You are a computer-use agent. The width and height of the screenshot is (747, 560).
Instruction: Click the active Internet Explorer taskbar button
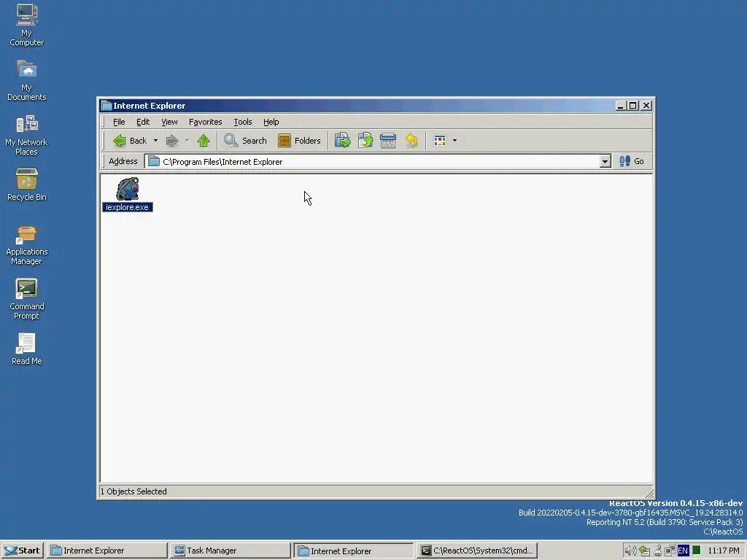point(354,551)
